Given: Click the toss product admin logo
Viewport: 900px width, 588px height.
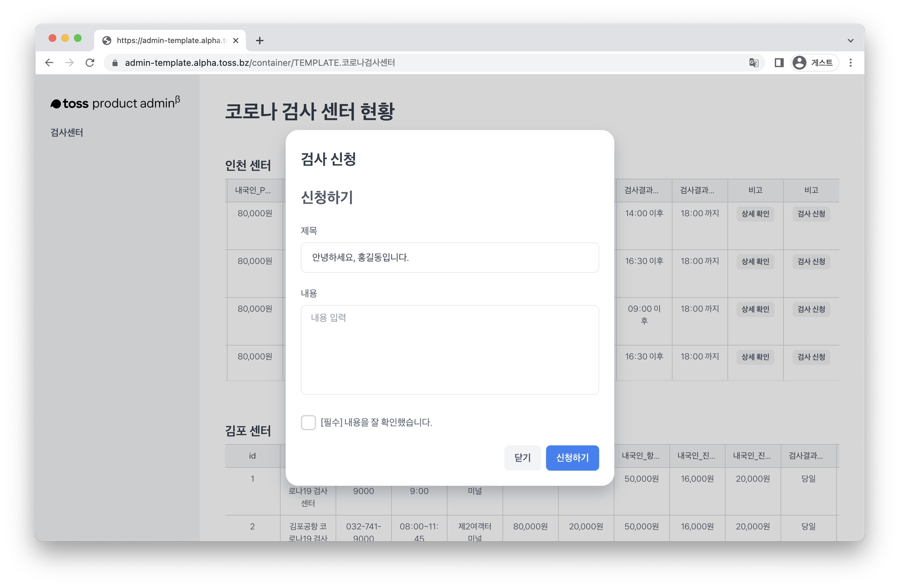Looking at the screenshot, I should click(115, 103).
